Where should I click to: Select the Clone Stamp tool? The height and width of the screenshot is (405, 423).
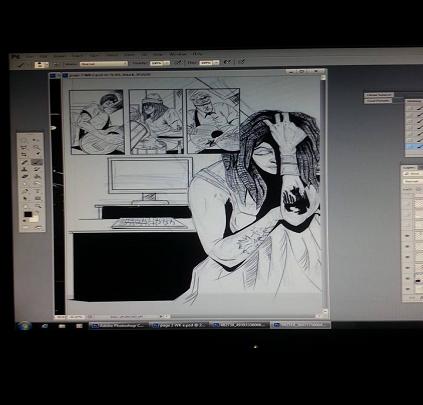[24, 169]
